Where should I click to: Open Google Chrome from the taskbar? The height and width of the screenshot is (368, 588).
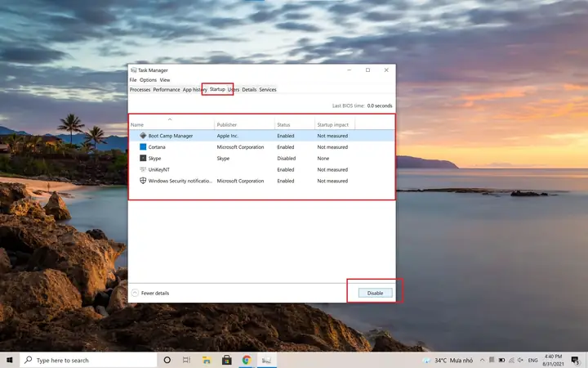[x=247, y=360]
